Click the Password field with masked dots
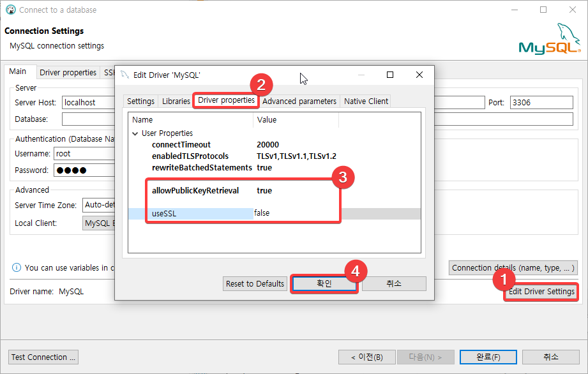Viewport: 588px width, 374px height. [x=84, y=170]
